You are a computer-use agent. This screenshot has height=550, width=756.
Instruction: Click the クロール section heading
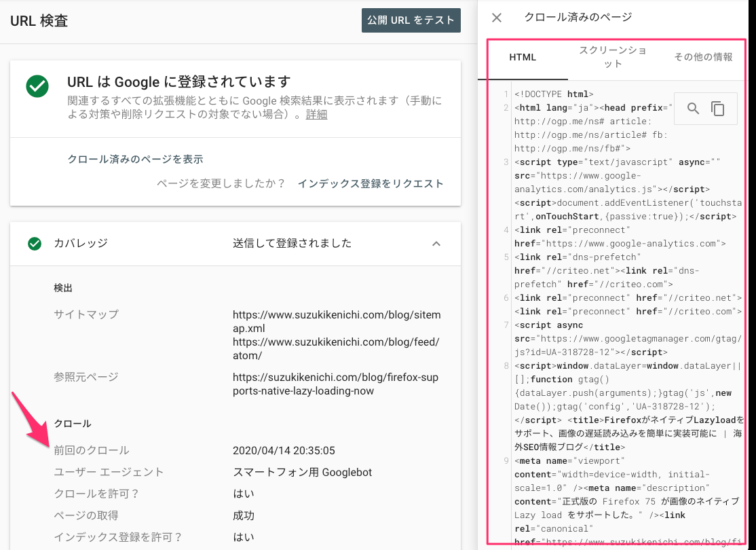point(73,424)
